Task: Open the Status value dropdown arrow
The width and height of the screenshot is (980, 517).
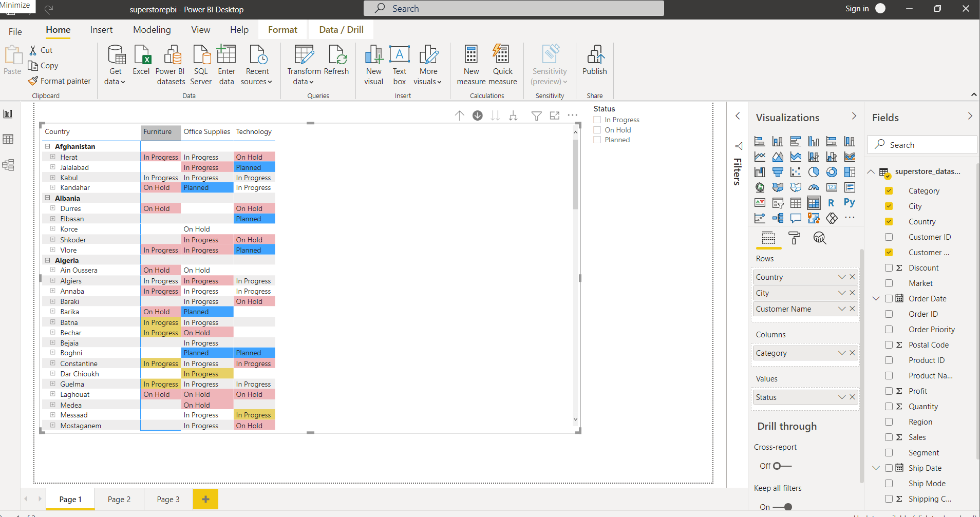Action: pyautogui.click(x=842, y=397)
